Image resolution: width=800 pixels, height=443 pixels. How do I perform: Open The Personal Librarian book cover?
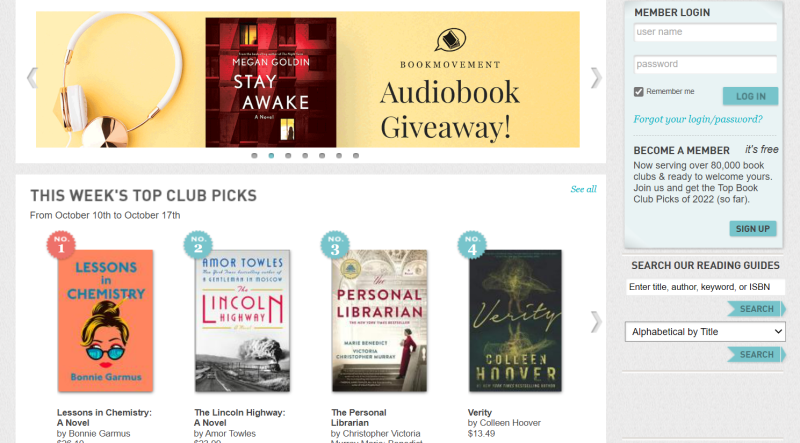pos(379,320)
